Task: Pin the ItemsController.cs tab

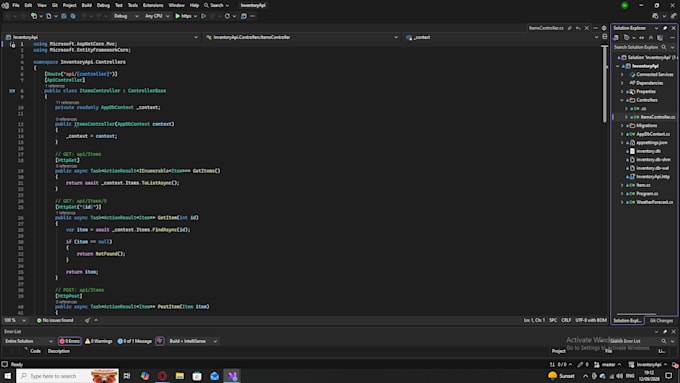Action: click(570, 28)
